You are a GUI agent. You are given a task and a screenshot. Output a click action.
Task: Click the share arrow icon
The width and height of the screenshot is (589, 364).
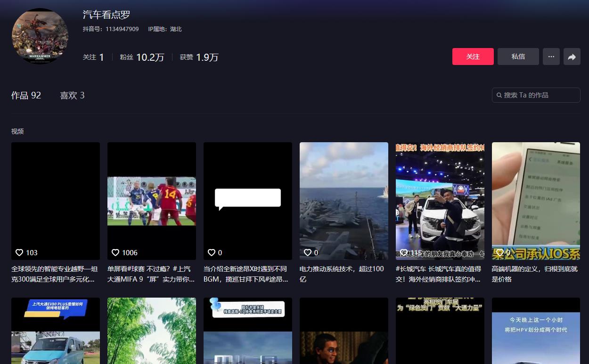click(x=572, y=57)
